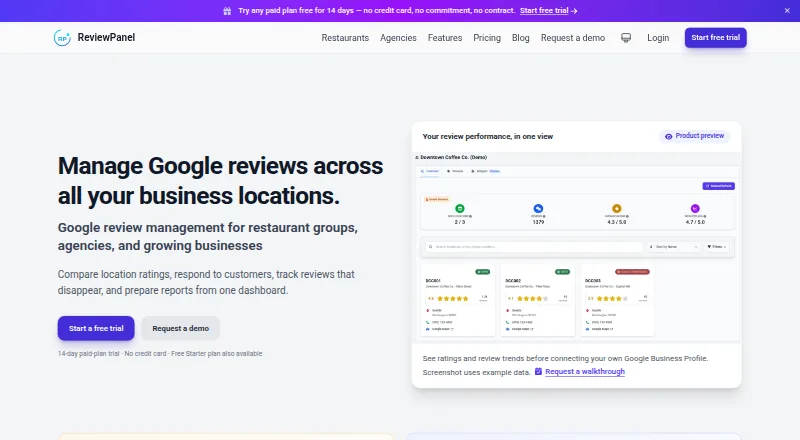Click the red status badge on DCC003 card

(x=632, y=272)
